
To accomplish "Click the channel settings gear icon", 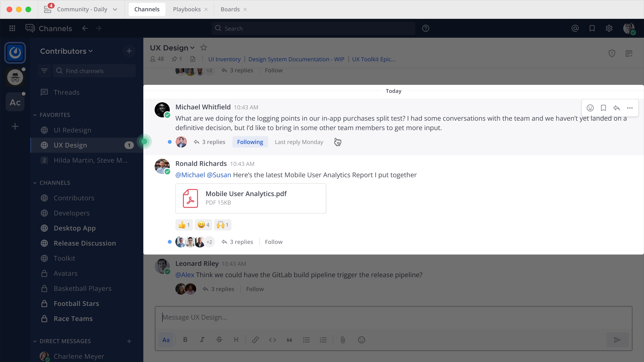I will (x=610, y=28).
